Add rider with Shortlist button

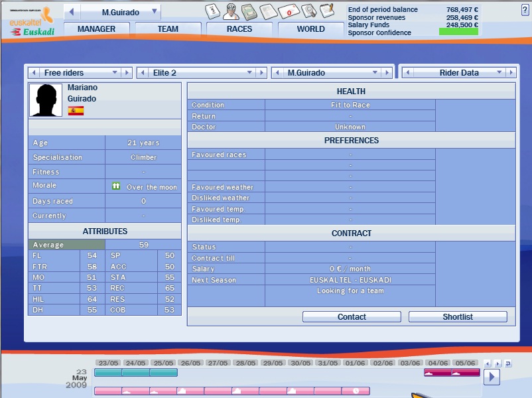pos(458,317)
